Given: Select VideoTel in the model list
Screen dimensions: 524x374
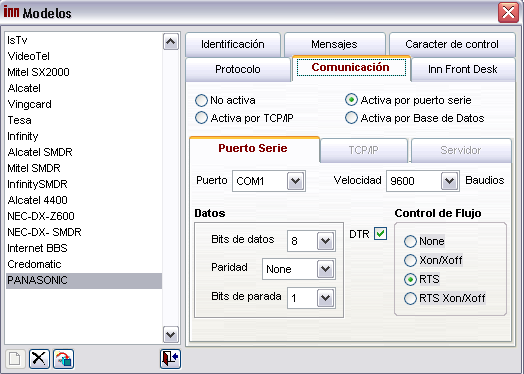Looking at the screenshot, I should click(x=84, y=56).
